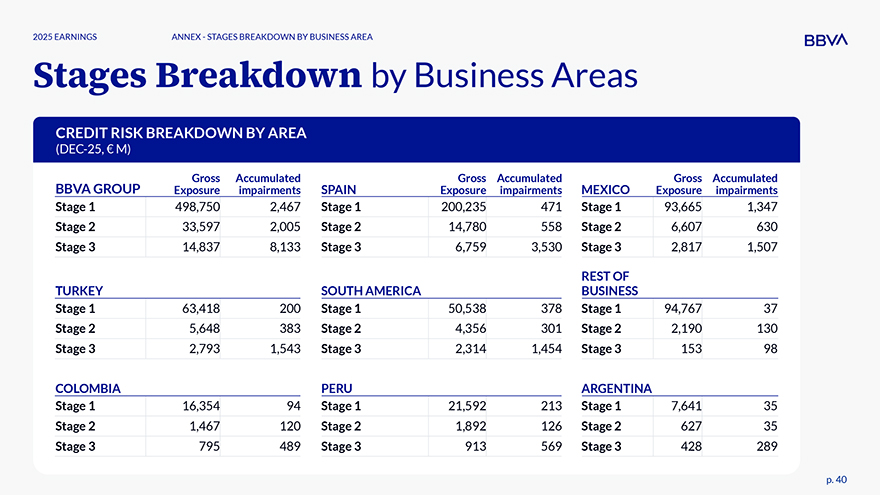The height and width of the screenshot is (495, 880).
Task: Select Peru Stage 2 exposure 1,892
Action: 470,427
